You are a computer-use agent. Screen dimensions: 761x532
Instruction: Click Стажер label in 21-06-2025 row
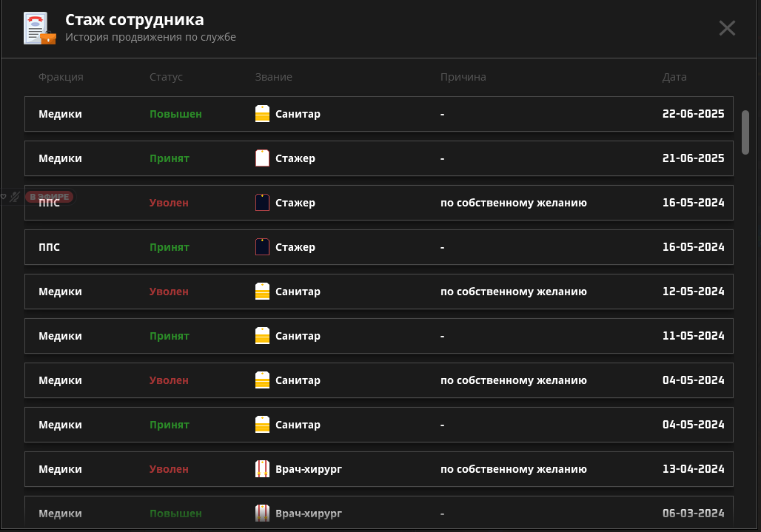click(295, 158)
